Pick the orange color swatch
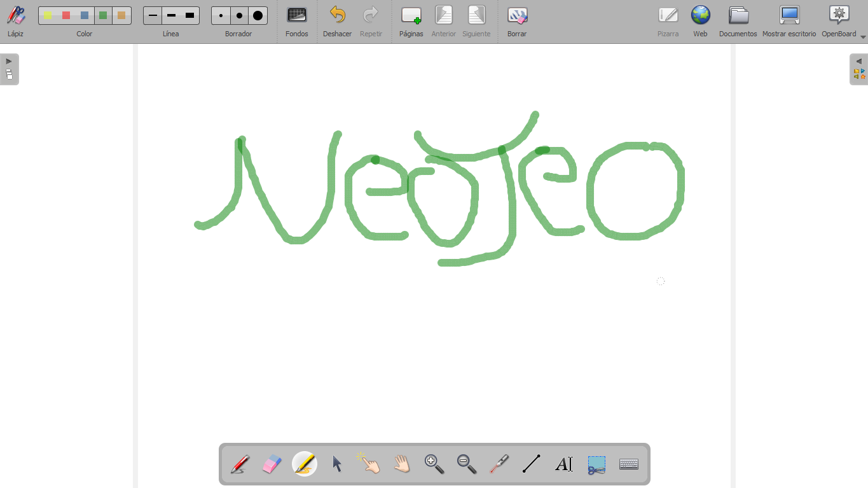The image size is (868, 488). click(x=121, y=15)
